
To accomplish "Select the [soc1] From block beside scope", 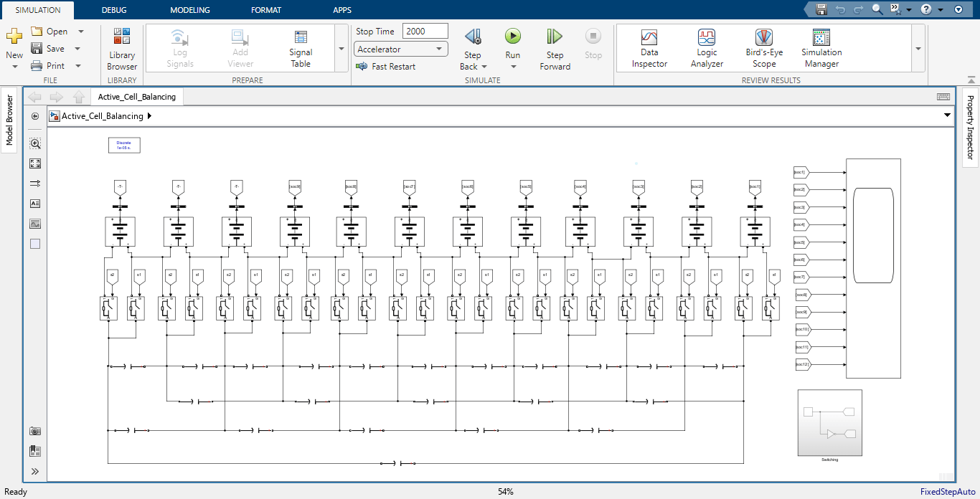I will click(x=801, y=172).
